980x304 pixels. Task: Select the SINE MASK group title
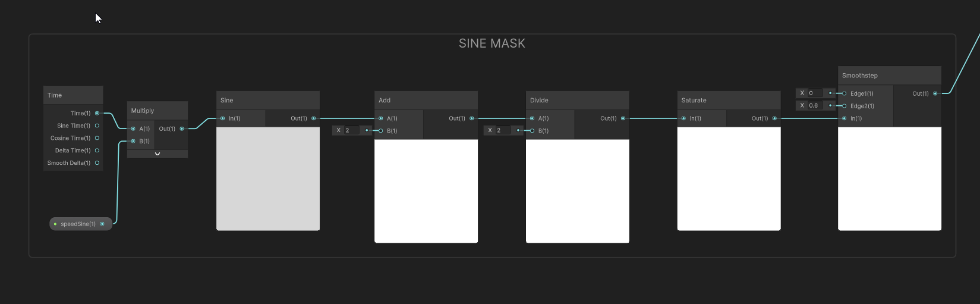[x=491, y=43]
